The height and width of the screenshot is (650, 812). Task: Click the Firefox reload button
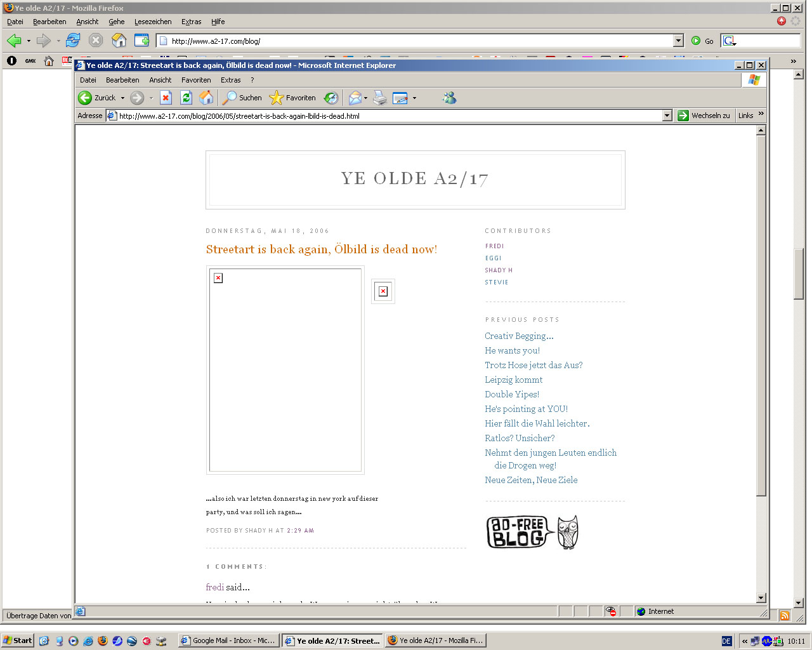[73, 41]
